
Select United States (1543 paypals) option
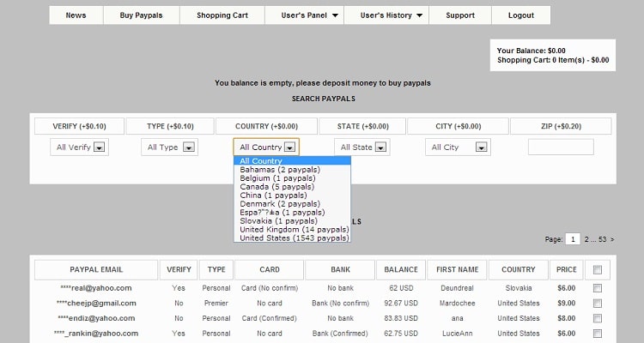click(292, 238)
